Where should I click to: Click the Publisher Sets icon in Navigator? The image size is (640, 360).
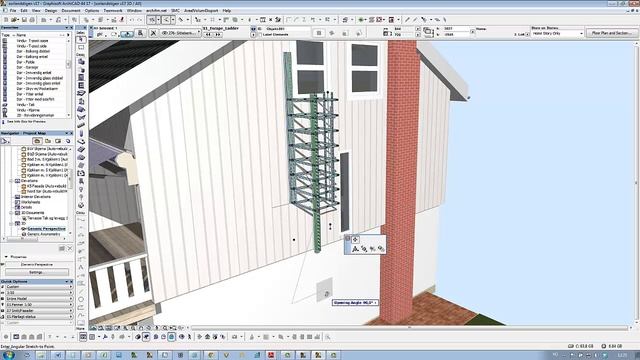point(68,141)
